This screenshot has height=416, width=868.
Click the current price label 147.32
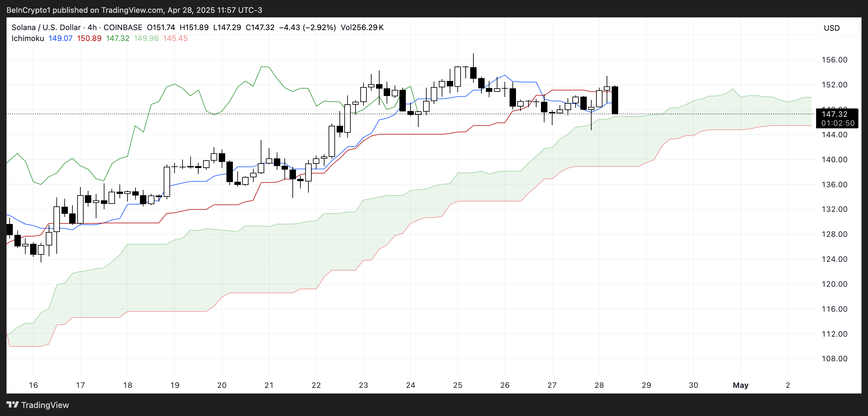tap(834, 114)
